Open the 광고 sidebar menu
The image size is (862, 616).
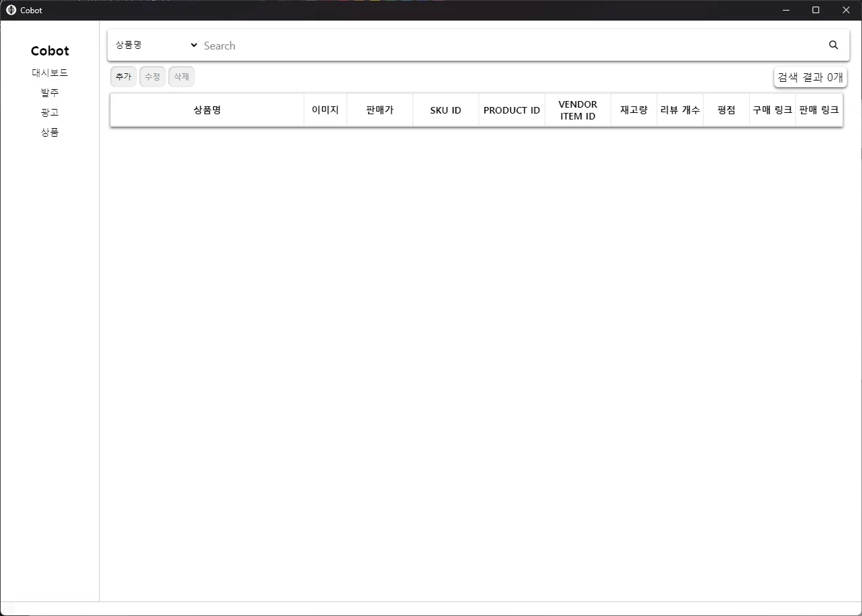50,112
